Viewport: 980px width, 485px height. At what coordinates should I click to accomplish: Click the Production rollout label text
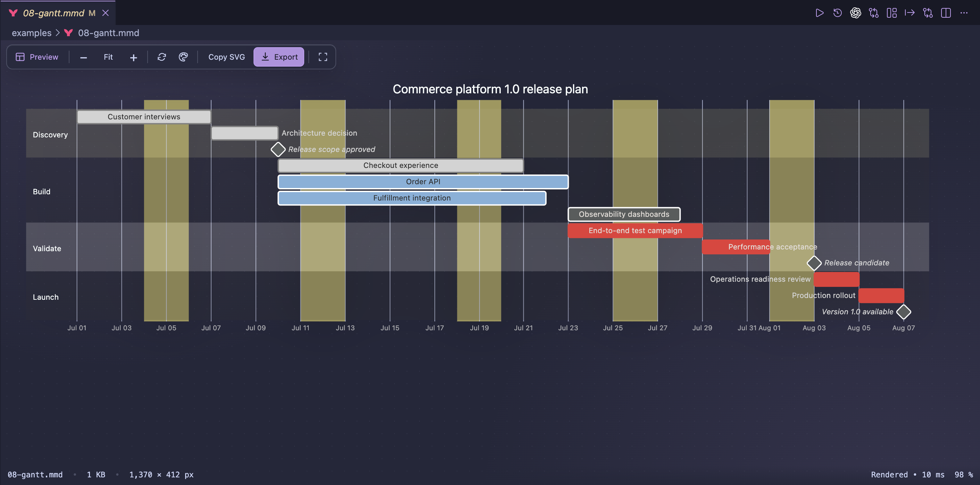pyautogui.click(x=824, y=296)
